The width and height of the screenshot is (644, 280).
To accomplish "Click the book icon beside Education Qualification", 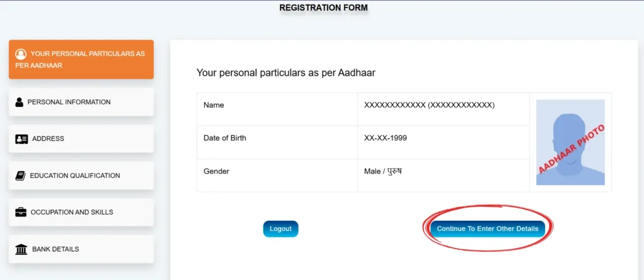I will point(21,176).
